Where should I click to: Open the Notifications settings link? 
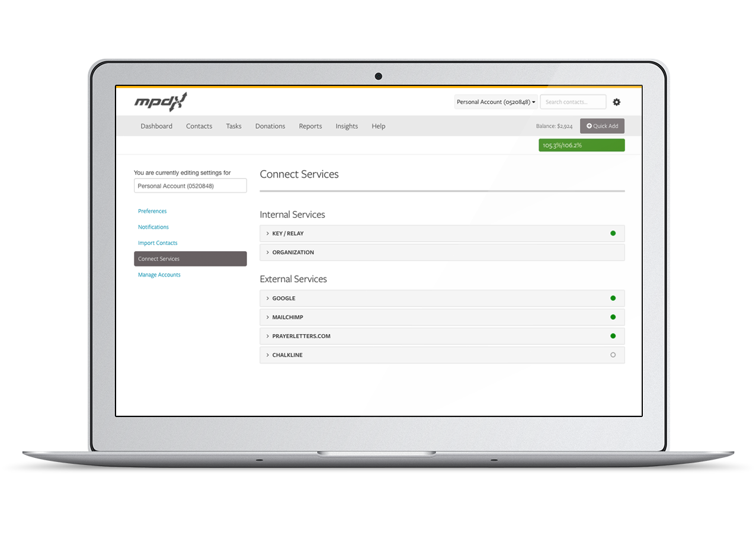coord(153,227)
